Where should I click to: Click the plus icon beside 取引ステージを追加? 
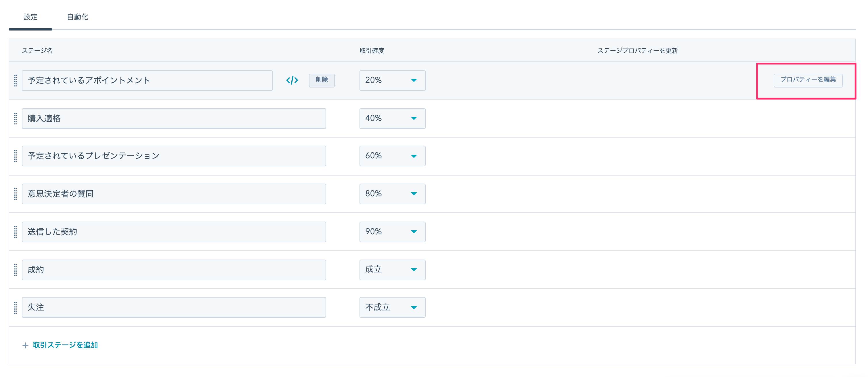(25, 345)
